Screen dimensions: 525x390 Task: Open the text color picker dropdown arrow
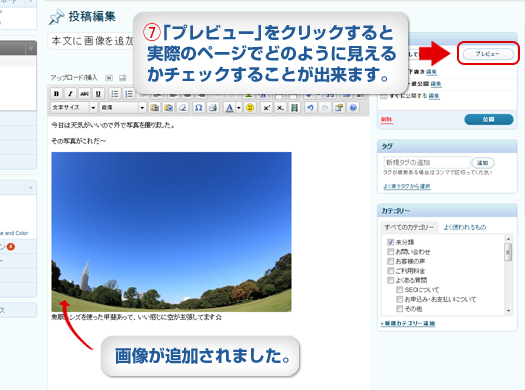click(239, 108)
